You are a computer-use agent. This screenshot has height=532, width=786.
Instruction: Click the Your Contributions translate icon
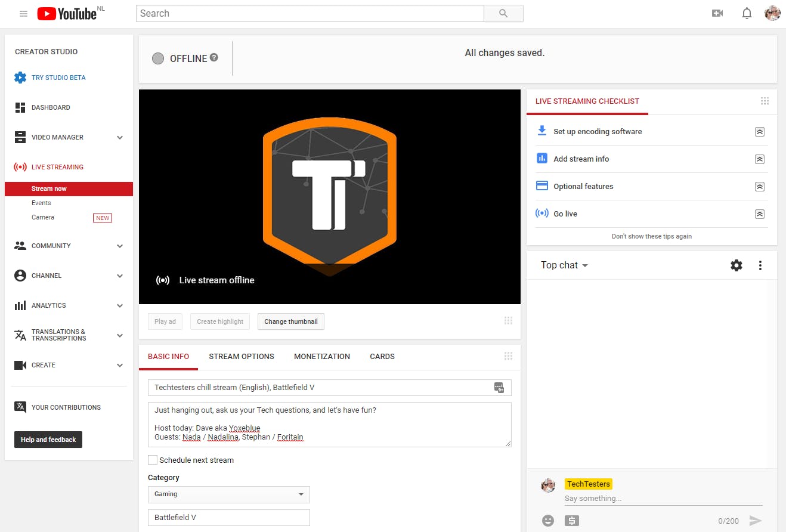pyautogui.click(x=20, y=407)
